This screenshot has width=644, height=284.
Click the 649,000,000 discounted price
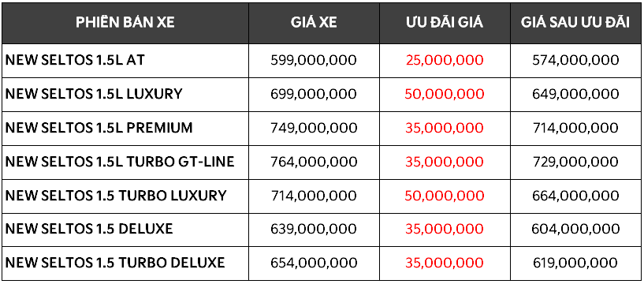576,94
